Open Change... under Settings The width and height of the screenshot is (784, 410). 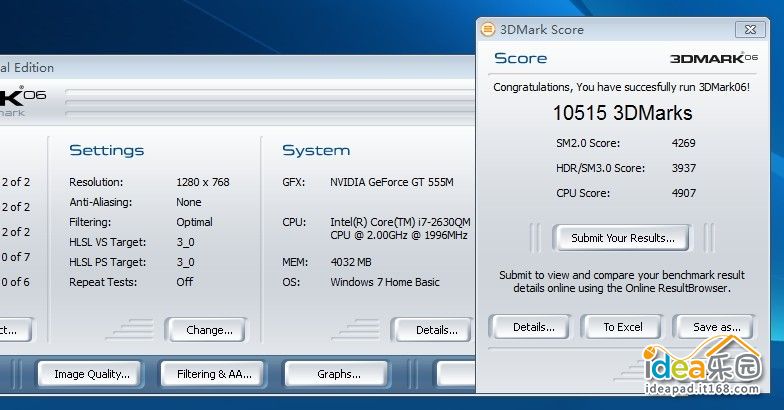[x=208, y=330]
